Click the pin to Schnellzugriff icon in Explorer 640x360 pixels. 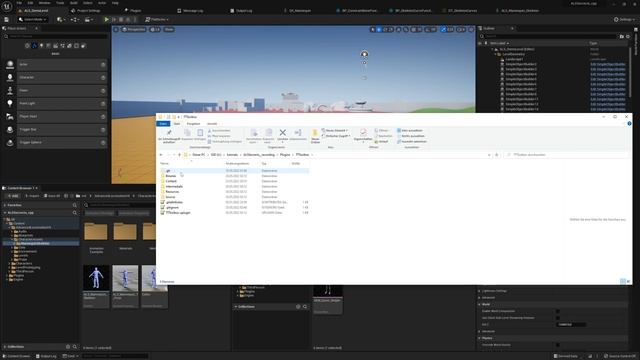[x=169, y=132]
